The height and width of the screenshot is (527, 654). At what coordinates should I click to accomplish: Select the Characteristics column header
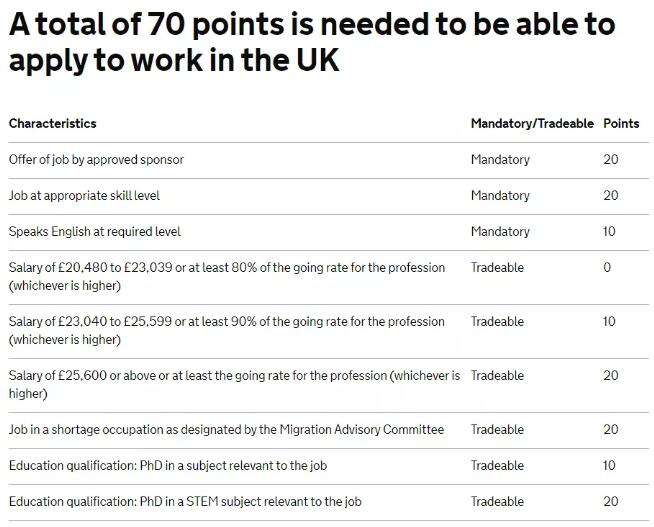pos(53,124)
